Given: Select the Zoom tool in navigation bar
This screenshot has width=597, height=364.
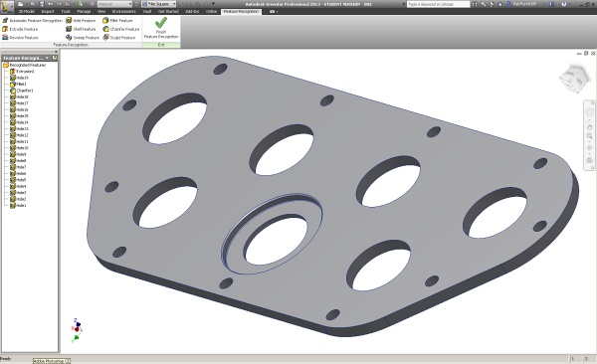Looking at the screenshot, I should 589,136.
